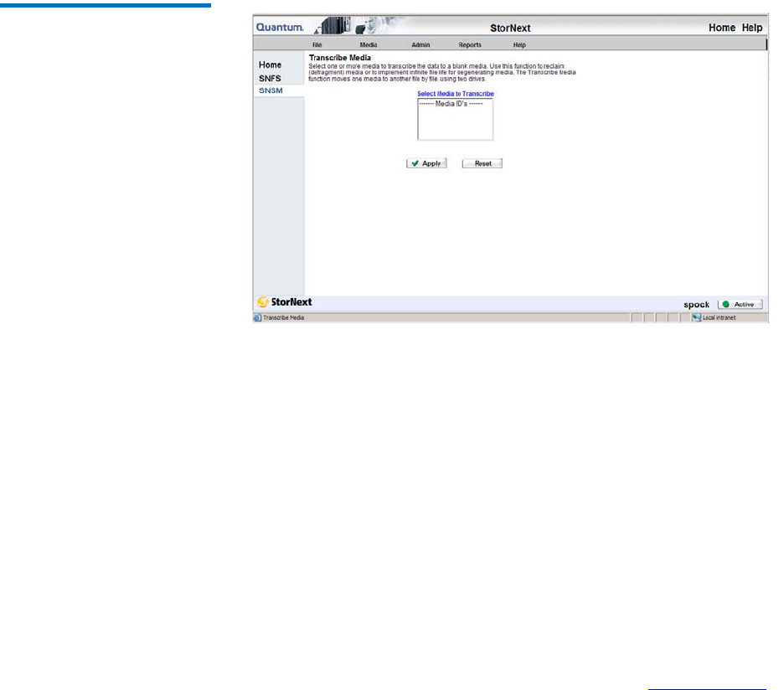784x690 pixels.
Task: Select SNSM in the left sidebar
Action: 271,90
